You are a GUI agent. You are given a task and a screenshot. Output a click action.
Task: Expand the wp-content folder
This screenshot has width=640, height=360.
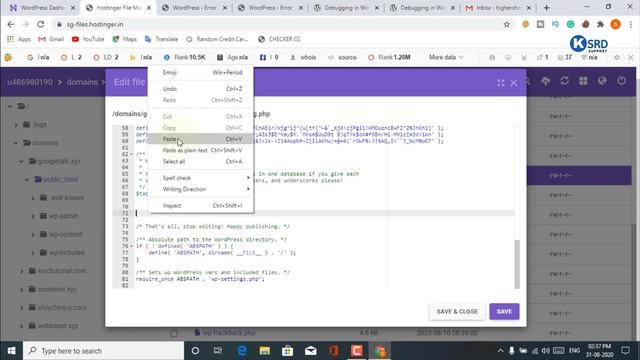click(x=33, y=235)
